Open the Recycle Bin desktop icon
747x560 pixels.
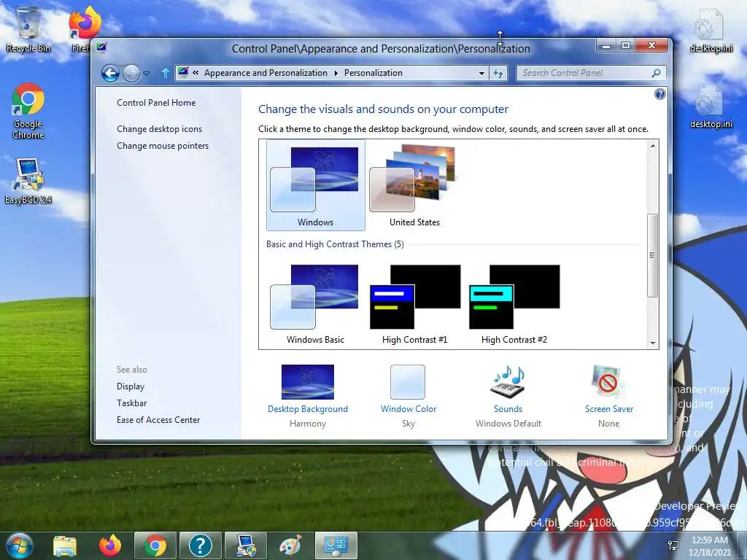tap(28, 29)
